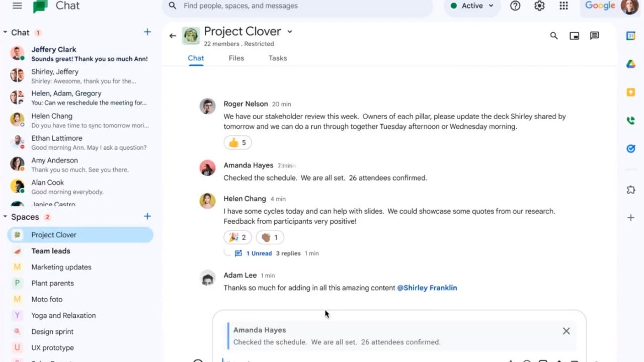644x362 pixels.
Task: Expand the Project Clover space name menu
Action: (290, 32)
